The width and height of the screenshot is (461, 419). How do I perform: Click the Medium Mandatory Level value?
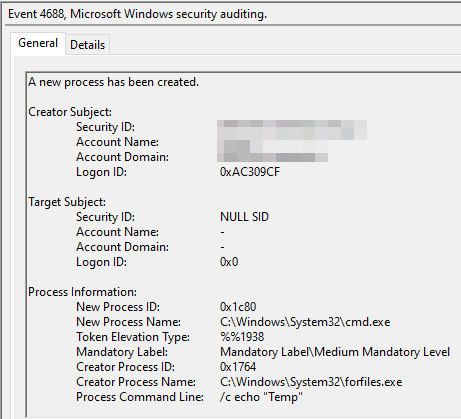[x=335, y=352]
